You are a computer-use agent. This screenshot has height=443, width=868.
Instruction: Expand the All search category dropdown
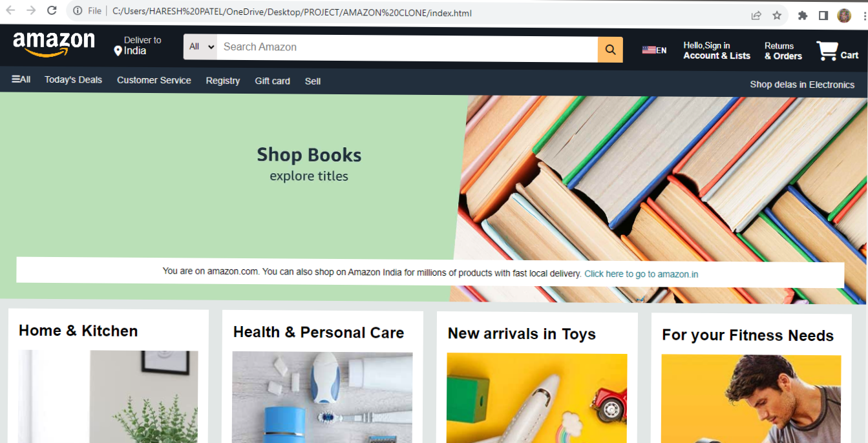coord(200,47)
